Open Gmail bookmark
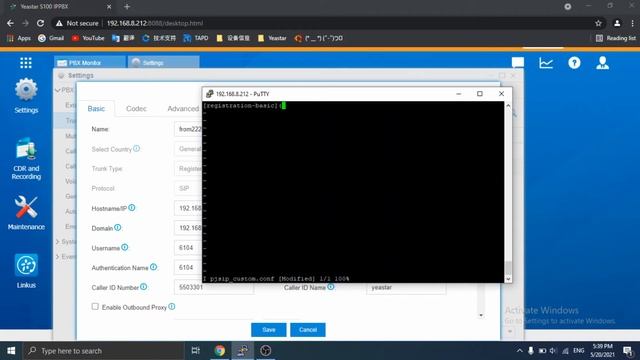Viewport: 640px width, 360px height. [51, 38]
